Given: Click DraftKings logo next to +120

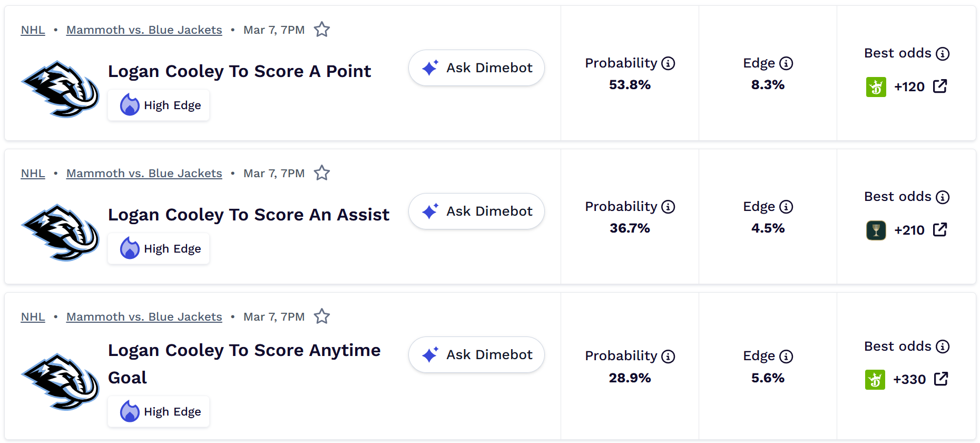Looking at the screenshot, I should (876, 87).
